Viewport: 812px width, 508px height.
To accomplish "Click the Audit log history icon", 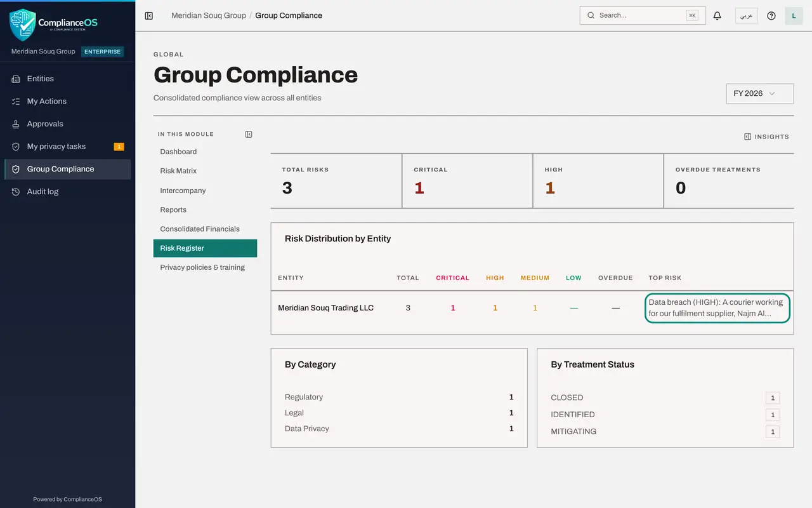I will pos(16,192).
